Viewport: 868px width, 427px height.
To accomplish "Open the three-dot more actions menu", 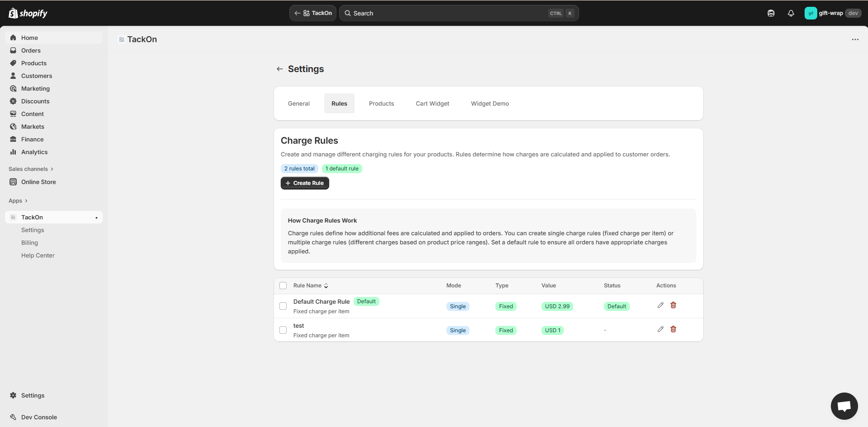I will [x=855, y=39].
